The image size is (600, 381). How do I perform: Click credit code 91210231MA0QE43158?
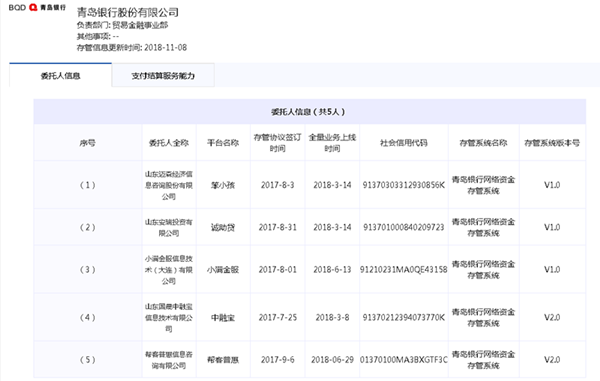(404, 270)
